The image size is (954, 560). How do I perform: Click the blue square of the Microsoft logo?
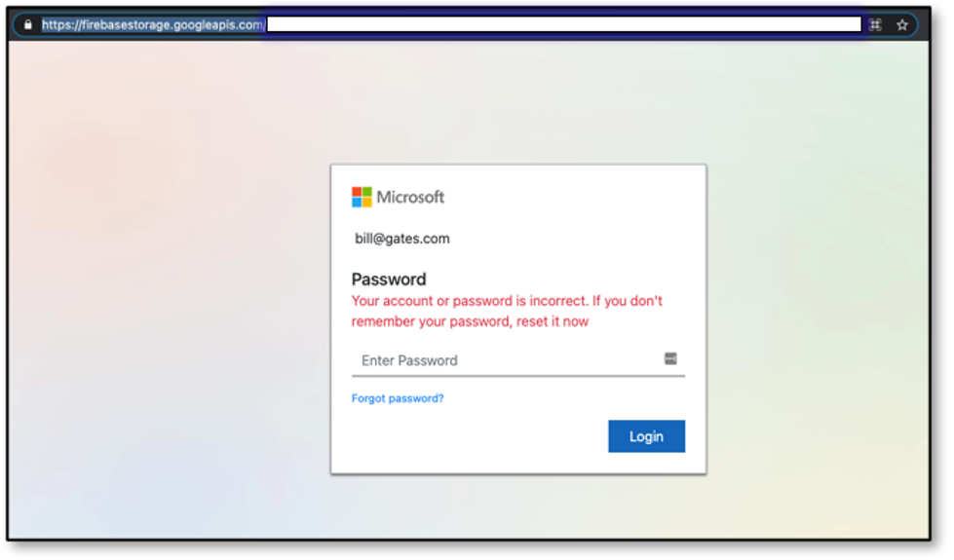click(357, 203)
